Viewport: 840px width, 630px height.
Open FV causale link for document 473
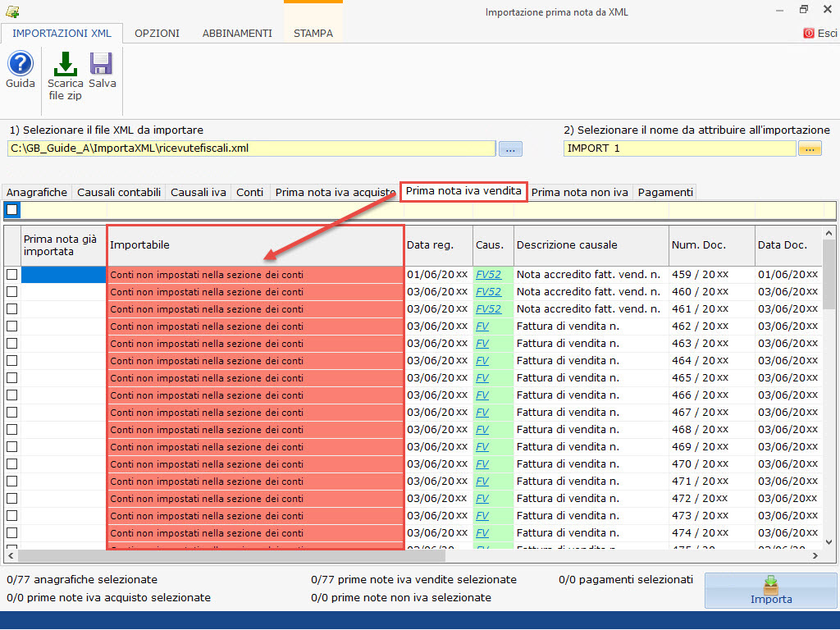tap(482, 516)
